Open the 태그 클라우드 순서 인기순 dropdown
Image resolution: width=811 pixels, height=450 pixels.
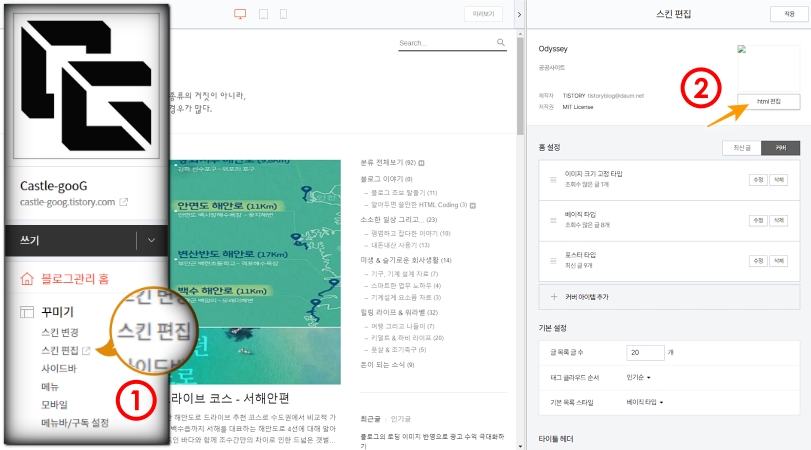click(x=638, y=378)
